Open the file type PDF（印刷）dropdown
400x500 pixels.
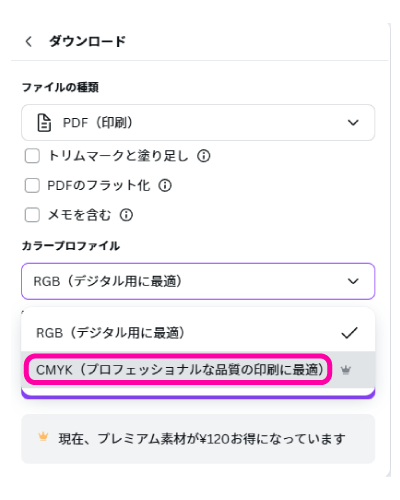(x=198, y=122)
